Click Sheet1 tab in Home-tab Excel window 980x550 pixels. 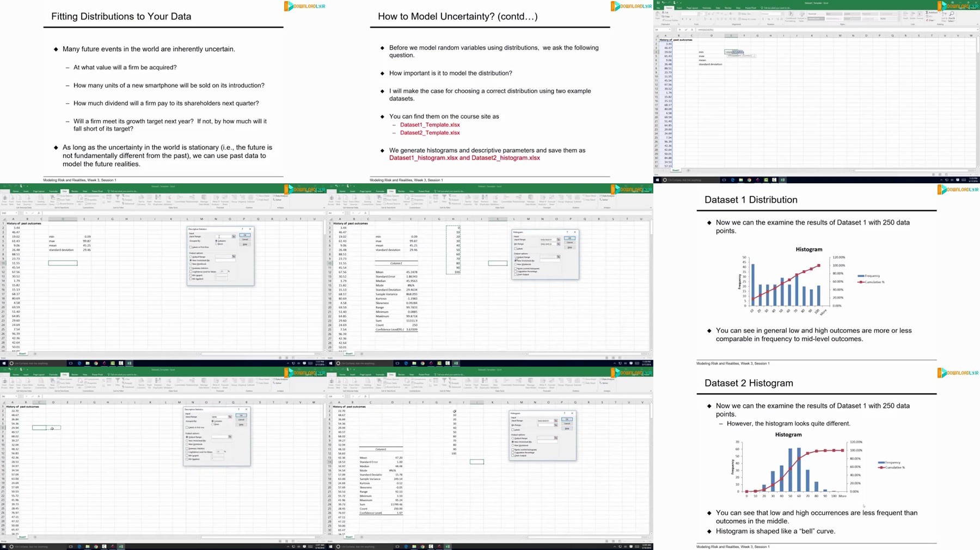point(676,170)
